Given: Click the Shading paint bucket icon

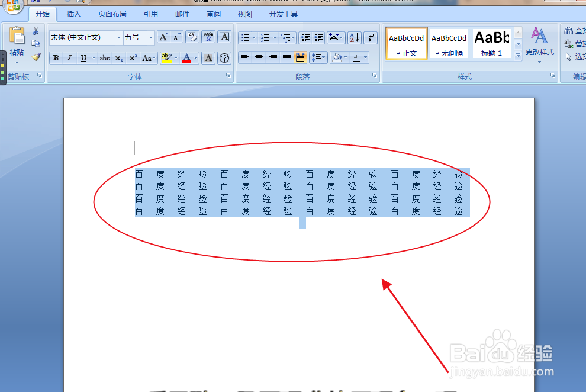Looking at the screenshot, I should click(x=337, y=57).
